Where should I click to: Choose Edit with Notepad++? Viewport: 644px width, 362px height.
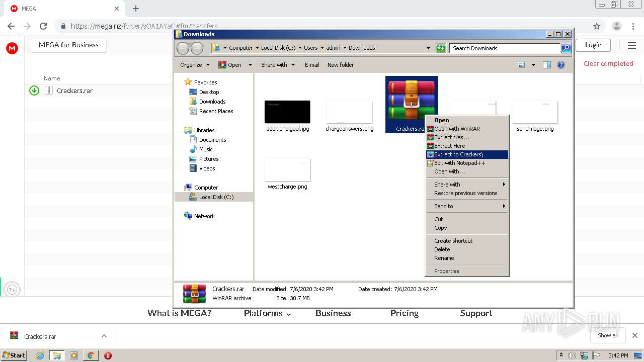click(x=467, y=163)
